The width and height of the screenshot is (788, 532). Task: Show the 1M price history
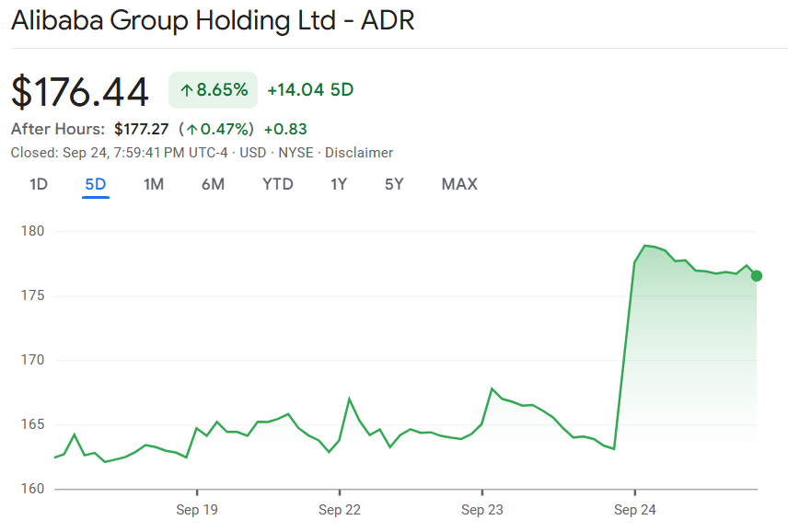(154, 184)
